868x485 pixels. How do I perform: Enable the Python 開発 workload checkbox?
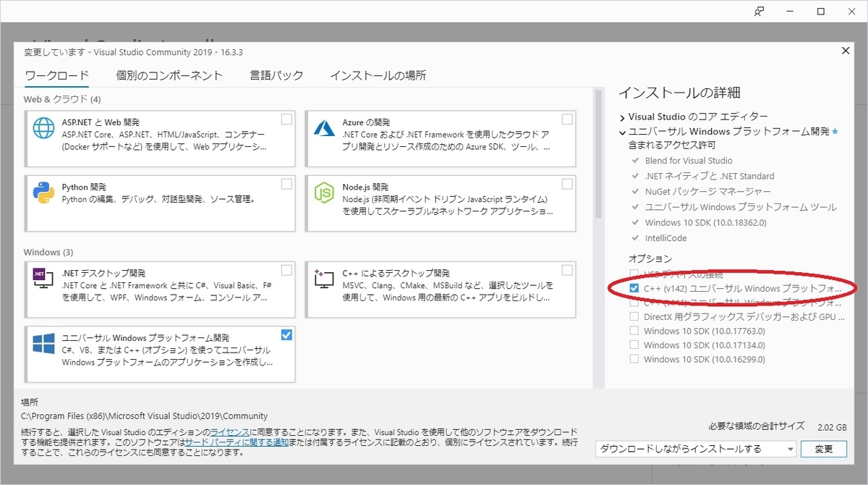pos(286,184)
